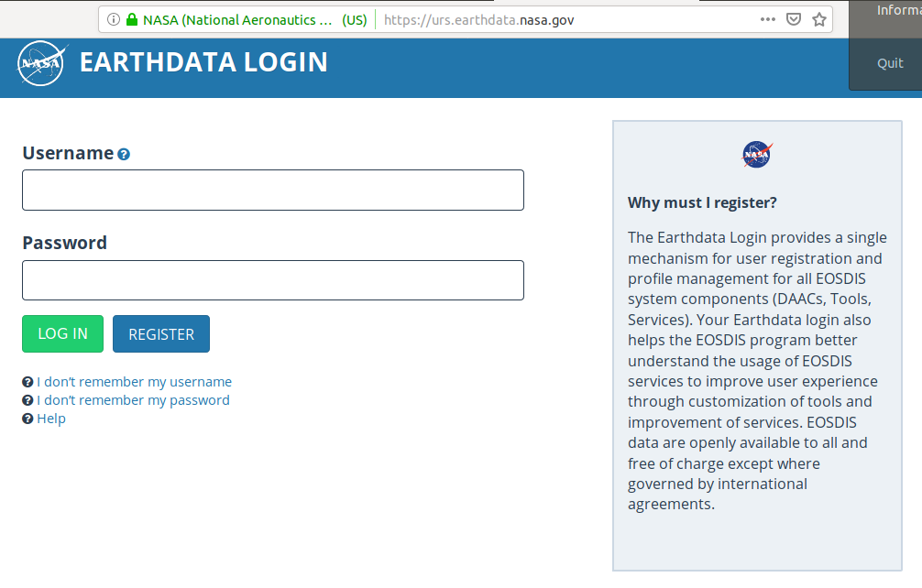This screenshot has width=922, height=588.
Task: Click the browser address bar URL
Action: click(477, 18)
